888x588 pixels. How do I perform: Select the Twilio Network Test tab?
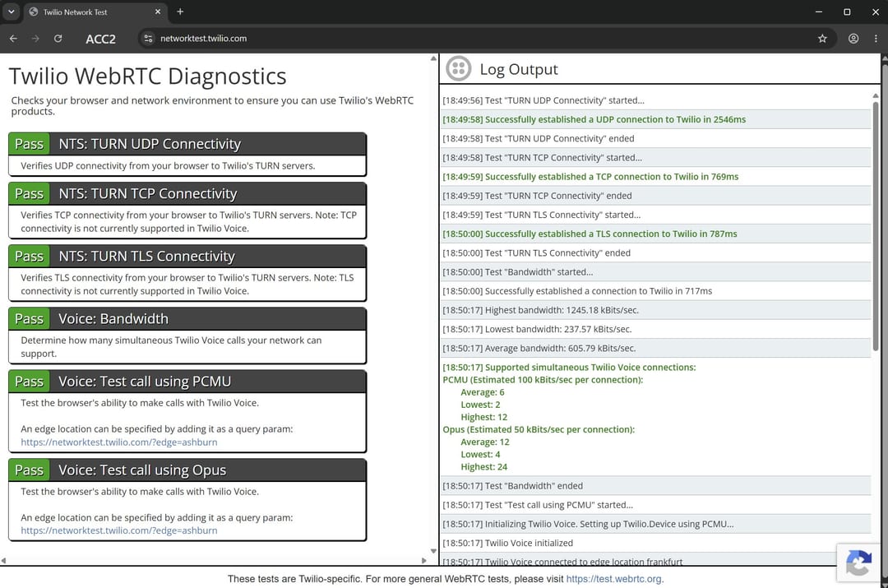94,12
